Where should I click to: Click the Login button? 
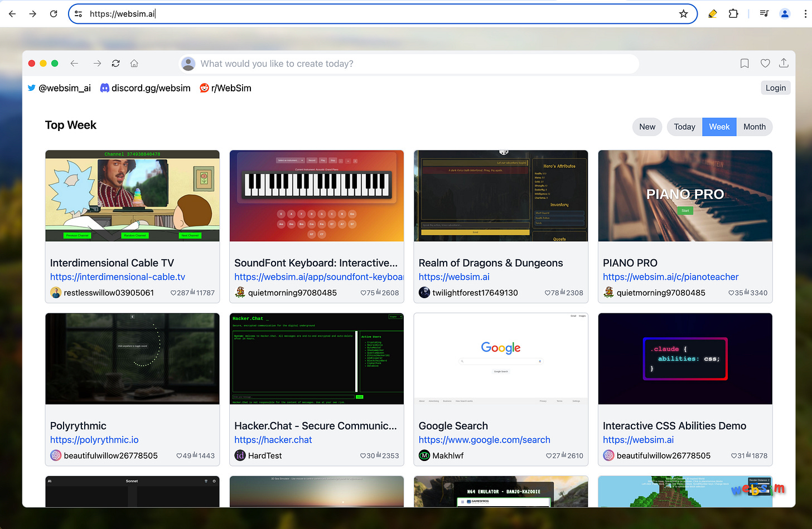pyautogui.click(x=776, y=88)
